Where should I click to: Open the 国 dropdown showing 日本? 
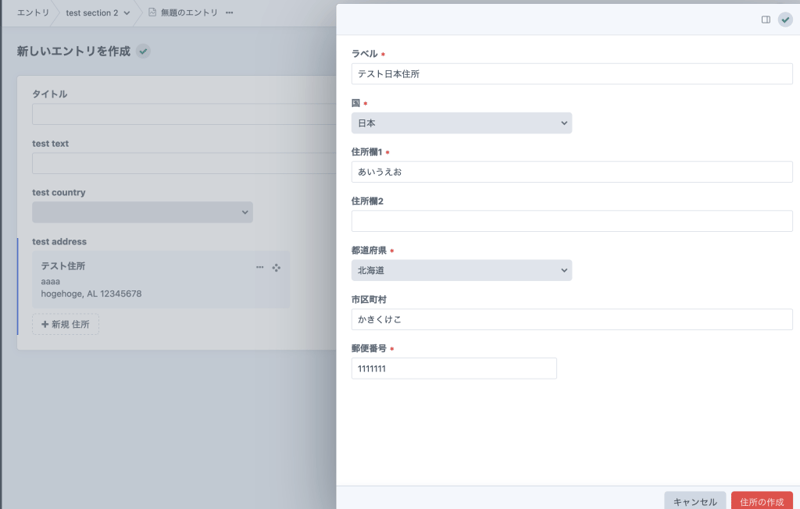click(461, 123)
